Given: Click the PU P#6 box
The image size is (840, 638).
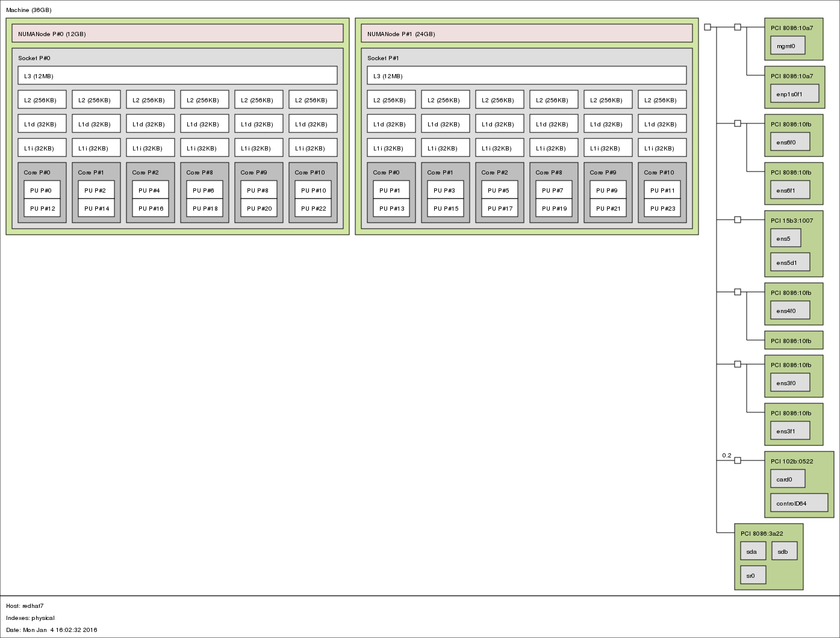Looking at the screenshot, I should click(x=205, y=190).
